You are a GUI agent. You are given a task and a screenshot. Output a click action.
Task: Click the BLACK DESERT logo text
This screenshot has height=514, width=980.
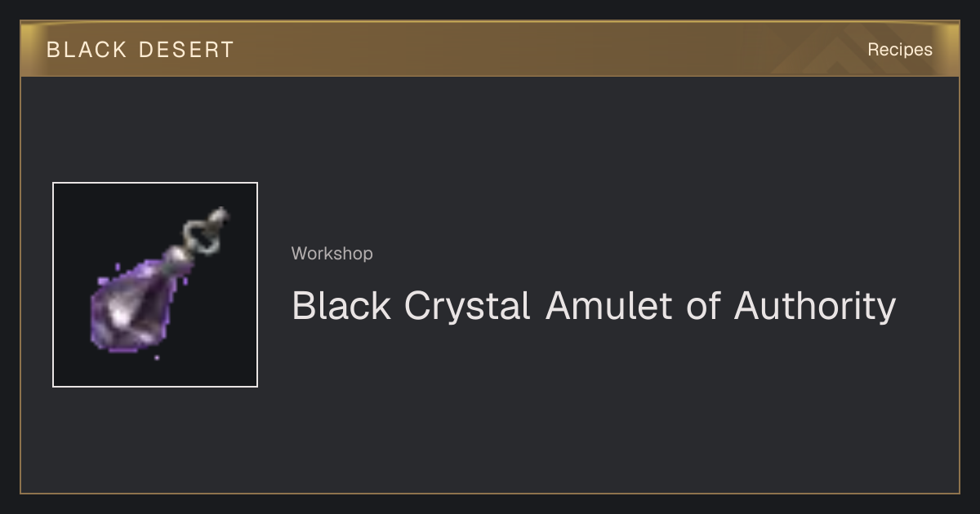(x=140, y=50)
